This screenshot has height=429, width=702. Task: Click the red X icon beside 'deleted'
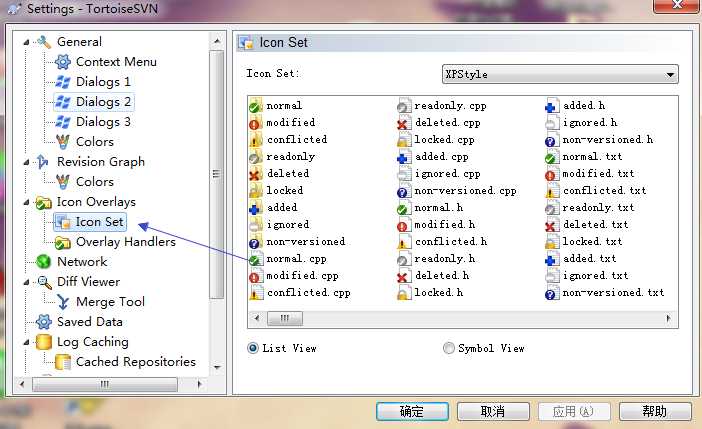(x=255, y=174)
